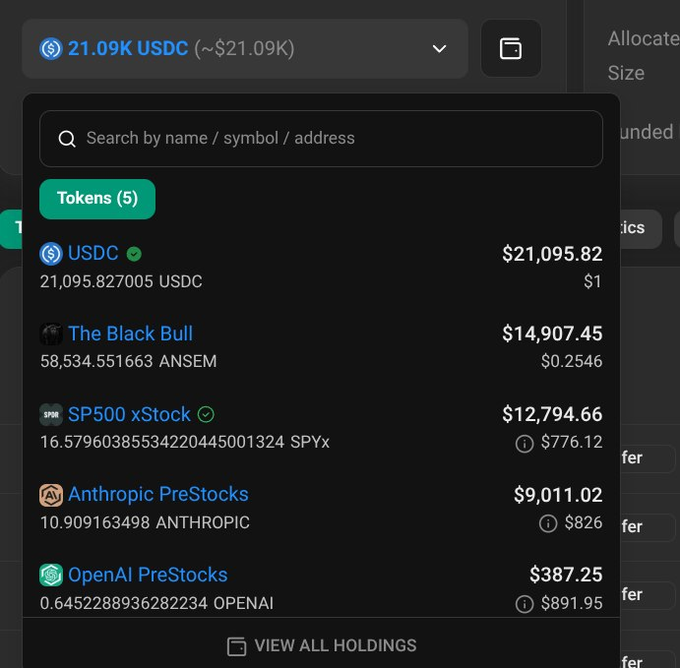The image size is (680, 668).
Task: Click the magnifier search icon
Action: click(x=67, y=139)
